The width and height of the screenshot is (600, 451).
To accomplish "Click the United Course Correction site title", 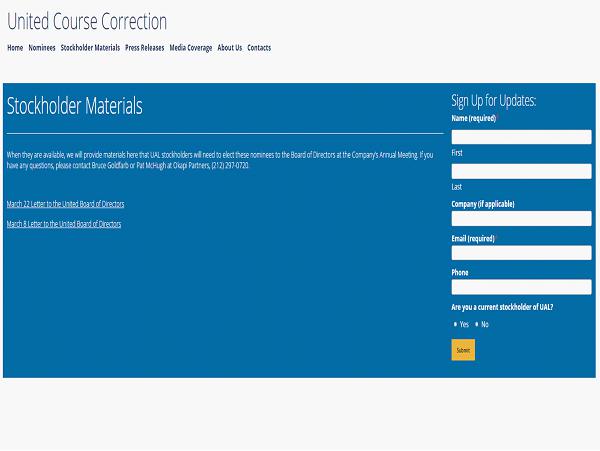I will coord(87,22).
